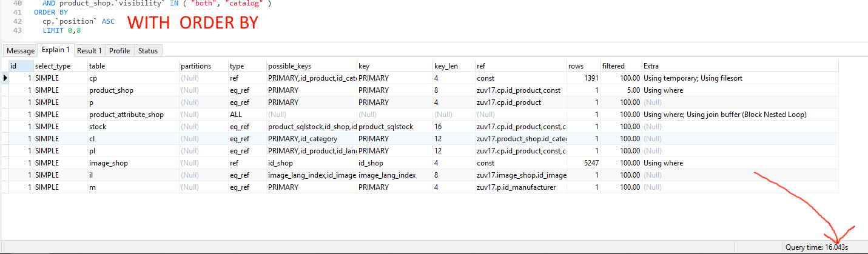Click the filtered column header

613,65
